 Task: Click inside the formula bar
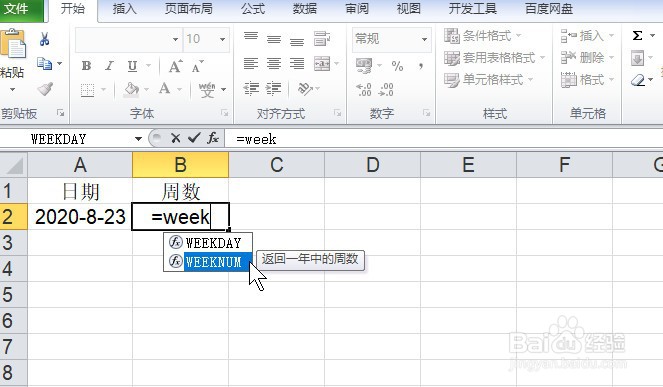(444, 139)
